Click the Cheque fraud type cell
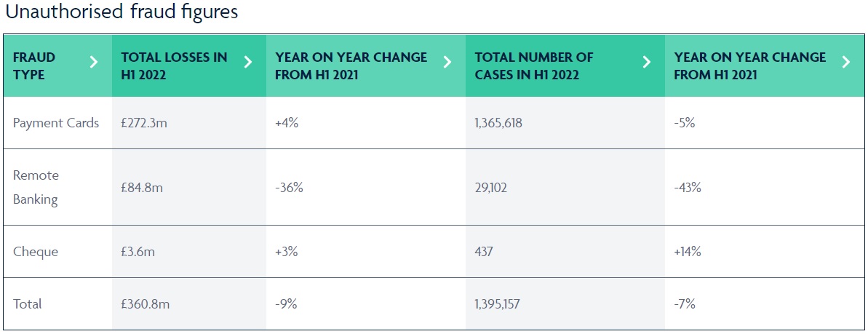The width and height of the screenshot is (868, 334). pos(36,252)
